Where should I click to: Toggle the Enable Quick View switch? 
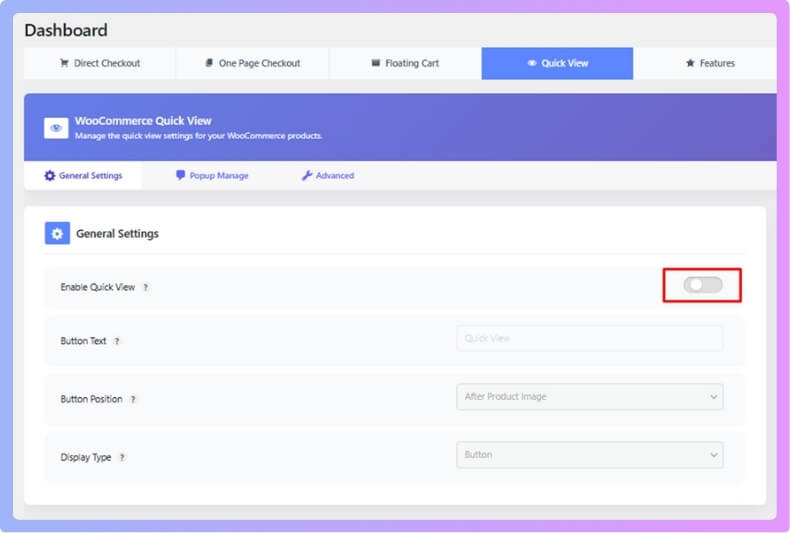click(x=702, y=285)
